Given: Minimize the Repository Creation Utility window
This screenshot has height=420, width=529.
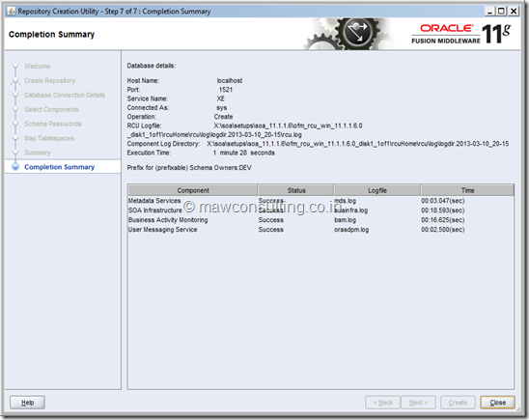Looking at the screenshot, I should point(489,12).
